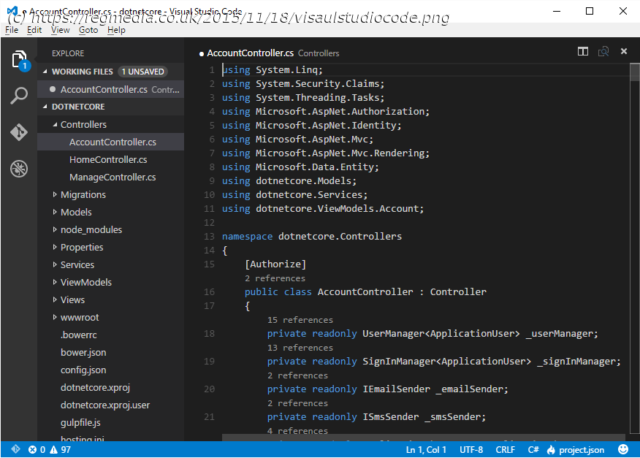
Task: Expand the node_modules folder
Action: [55, 229]
